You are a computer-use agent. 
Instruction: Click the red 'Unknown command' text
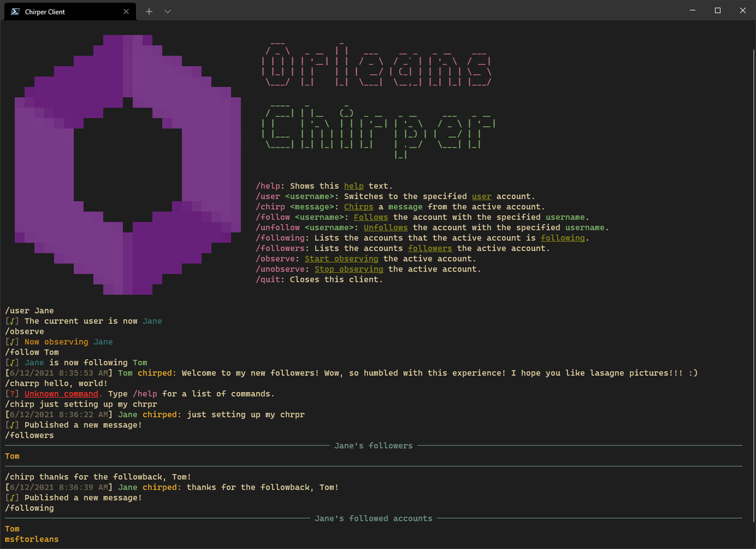[x=61, y=394]
